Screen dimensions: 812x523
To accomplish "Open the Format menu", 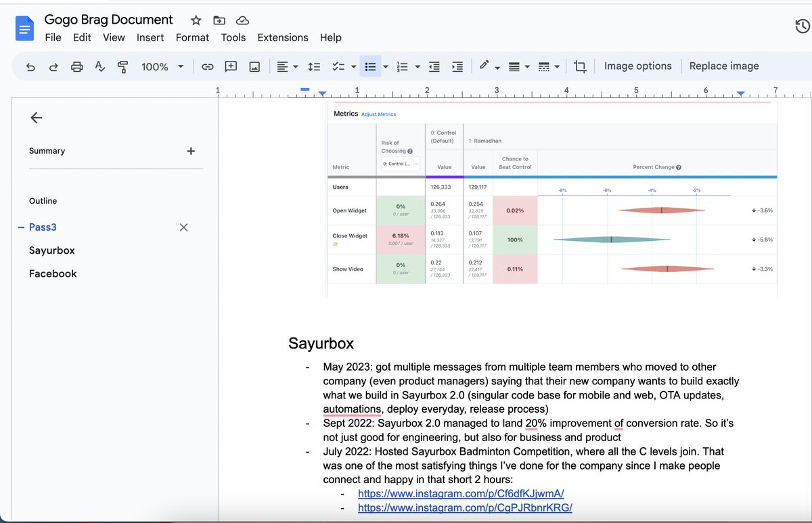I will click(192, 38).
